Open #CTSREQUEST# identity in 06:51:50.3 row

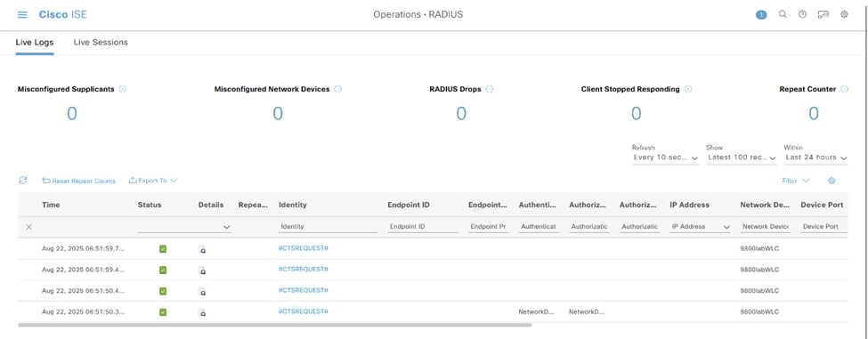pos(304,311)
